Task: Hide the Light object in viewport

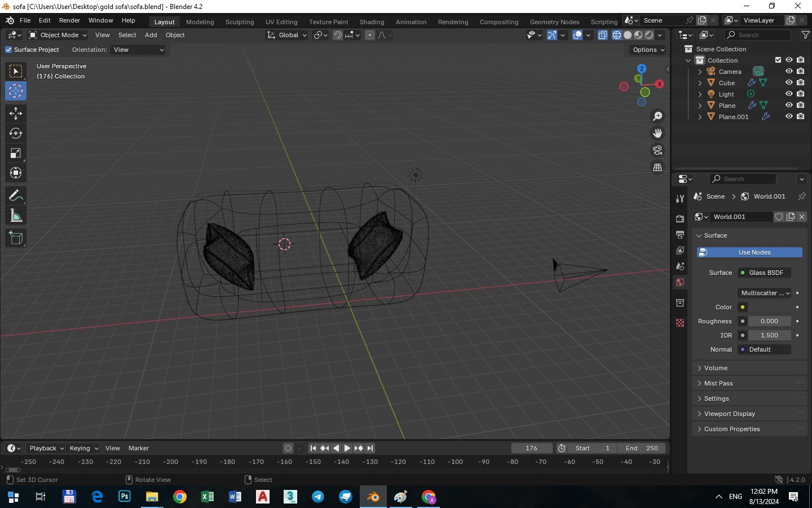Action: tap(789, 94)
